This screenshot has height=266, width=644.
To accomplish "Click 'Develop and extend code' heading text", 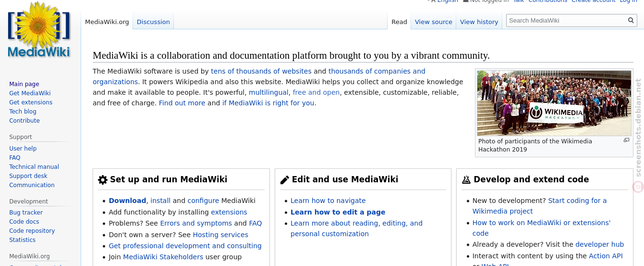I will coord(531,179).
